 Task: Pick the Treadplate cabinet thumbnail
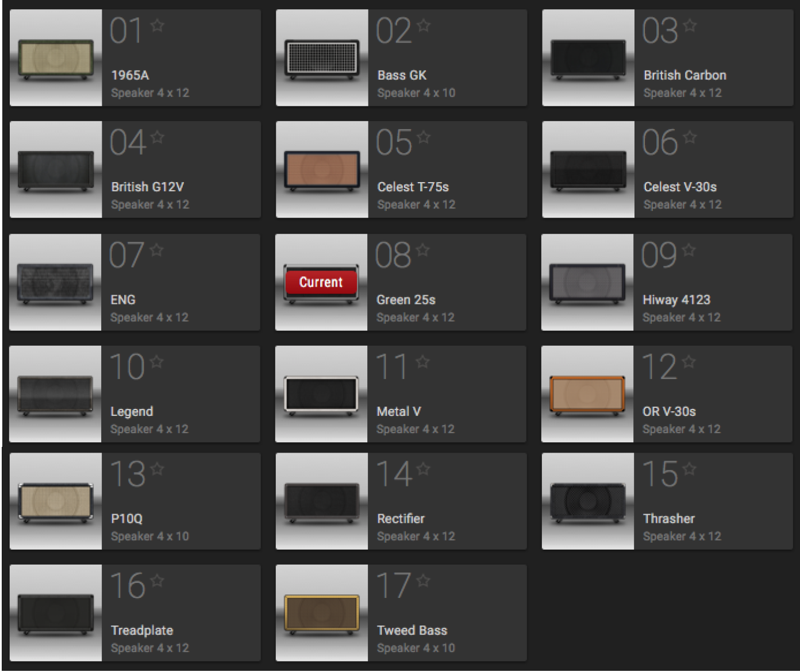point(56,613)
